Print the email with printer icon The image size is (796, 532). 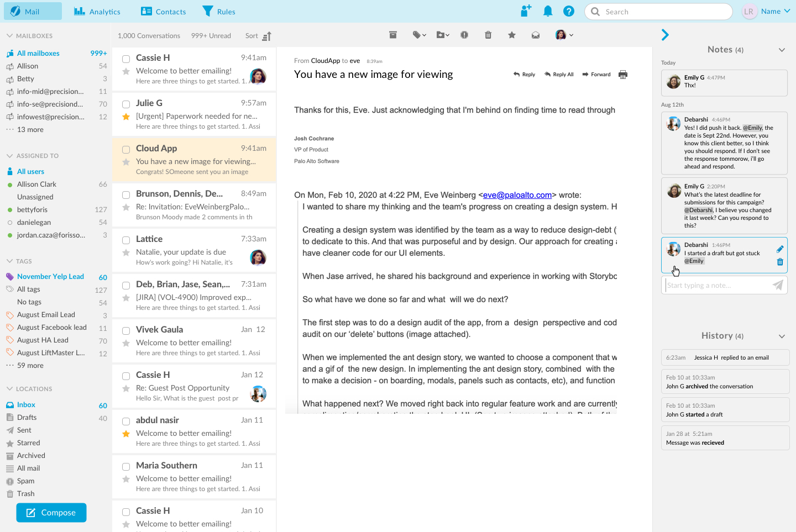(623, 75)
